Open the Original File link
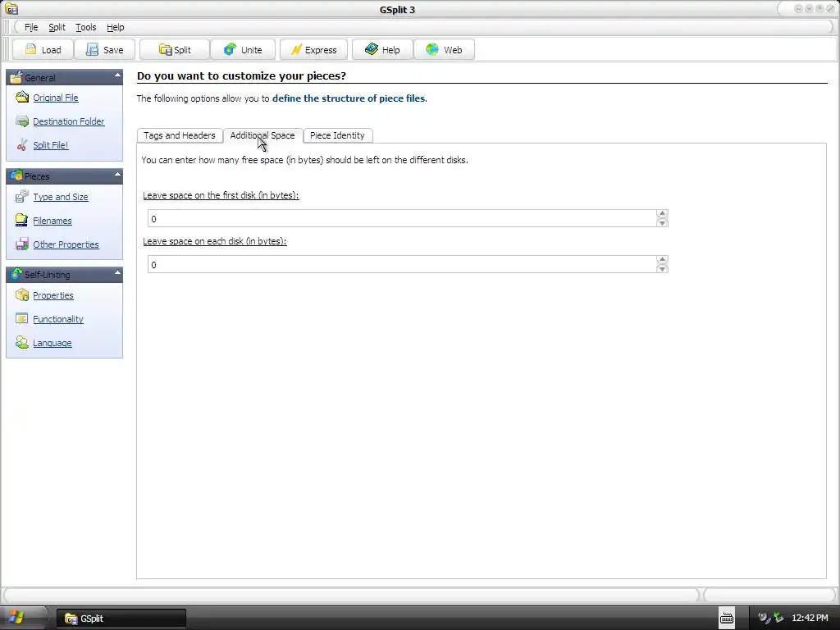The height and width of the screenshot is (630, 840). coord(56,98)
